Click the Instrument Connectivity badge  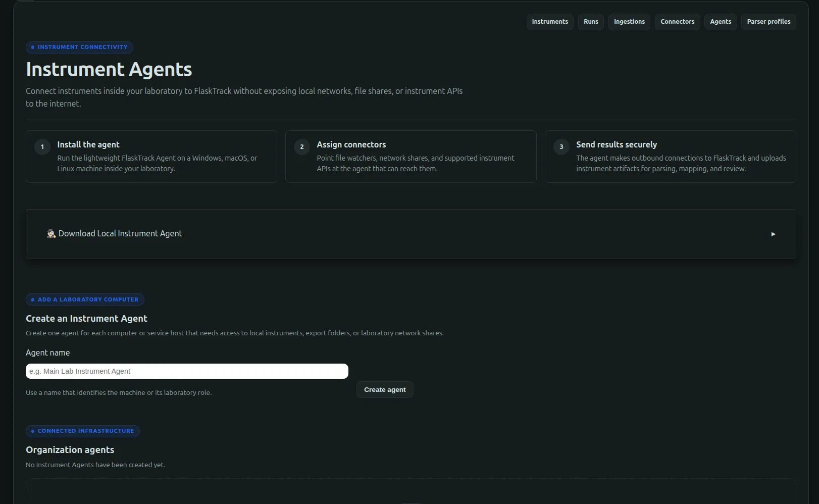(x=79, y=47)
